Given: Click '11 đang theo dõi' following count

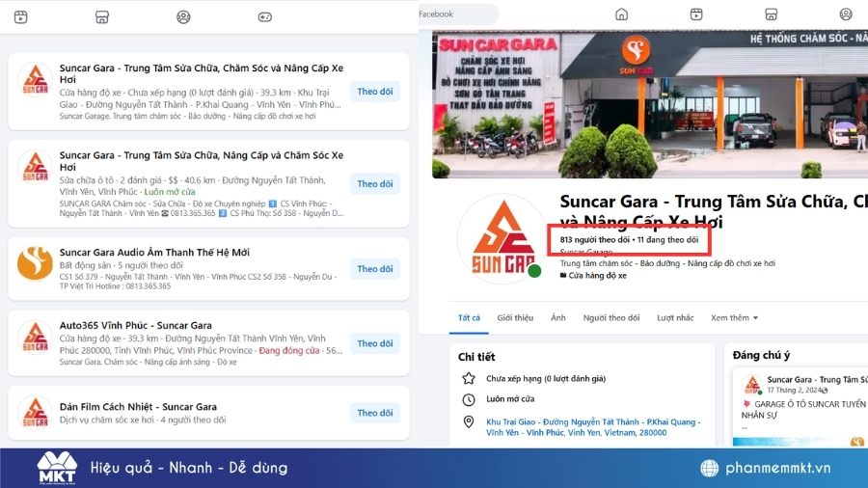Looking at the screenshot, I should click(x=667, y=240).
